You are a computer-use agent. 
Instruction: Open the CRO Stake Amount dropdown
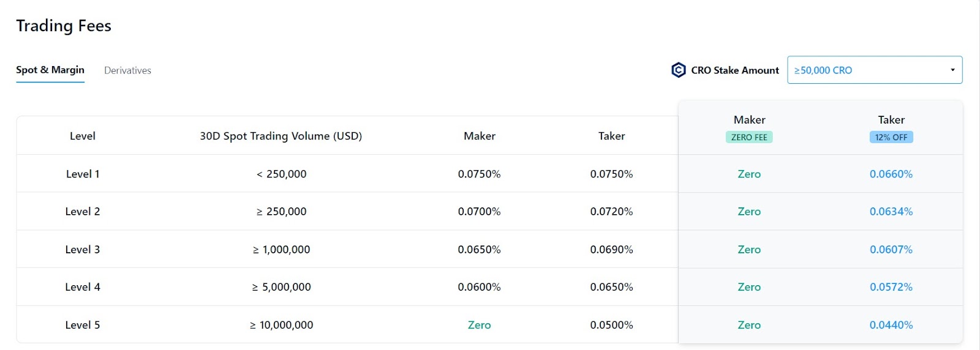[875, 70]
